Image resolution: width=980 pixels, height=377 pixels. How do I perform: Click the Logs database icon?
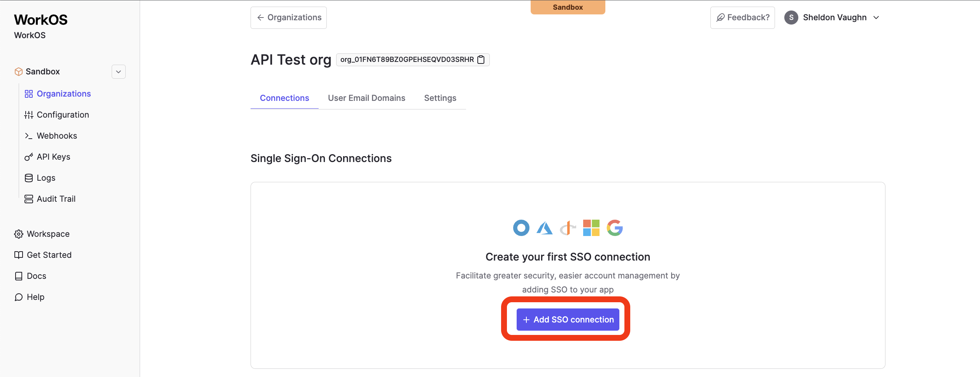click(29, 178)
